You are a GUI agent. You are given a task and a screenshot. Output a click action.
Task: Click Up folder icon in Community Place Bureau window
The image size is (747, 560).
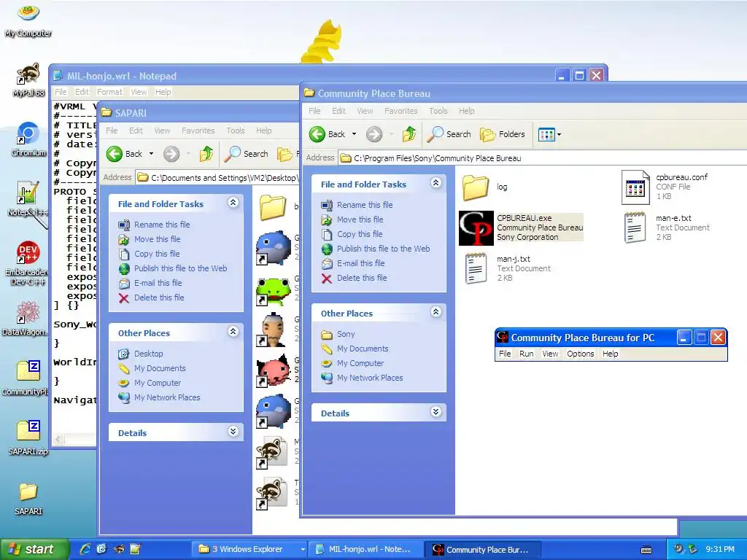409,134
